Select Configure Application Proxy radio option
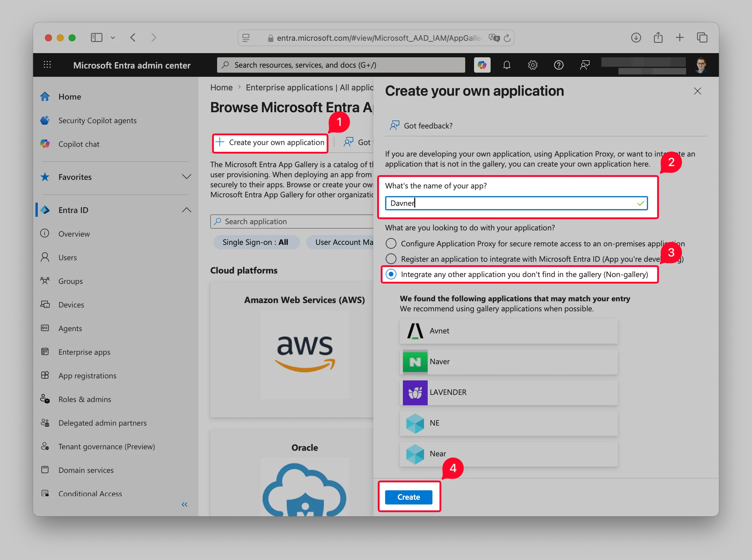 pyautogui.click(x=391, y=243)
